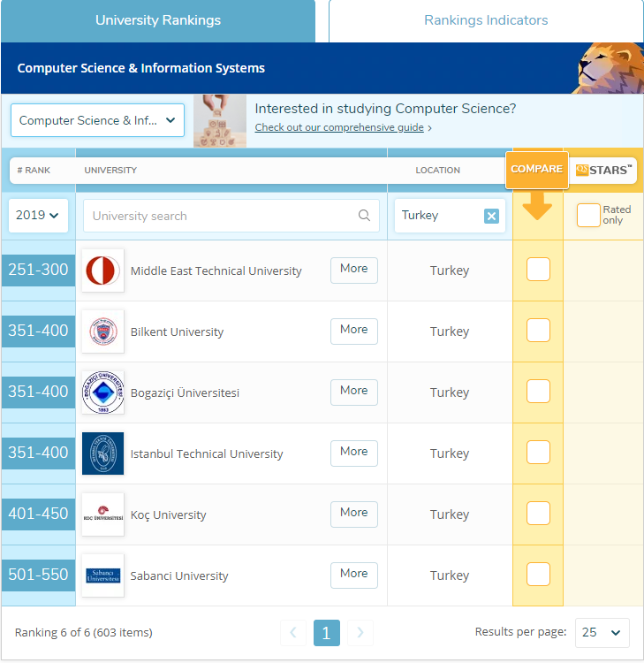This screenshot has height=663, width=644.
Task: Click the 401-450 rank cell
Action: 39,514
